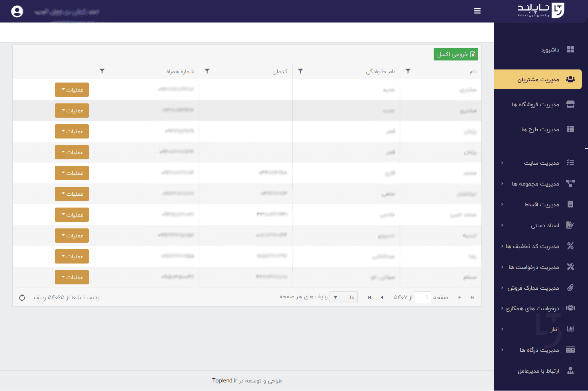Viewport: 588px width, 391px height.
Task: Click the paperclip icon for مدارک فروش
Action: [x=570, y=288]
